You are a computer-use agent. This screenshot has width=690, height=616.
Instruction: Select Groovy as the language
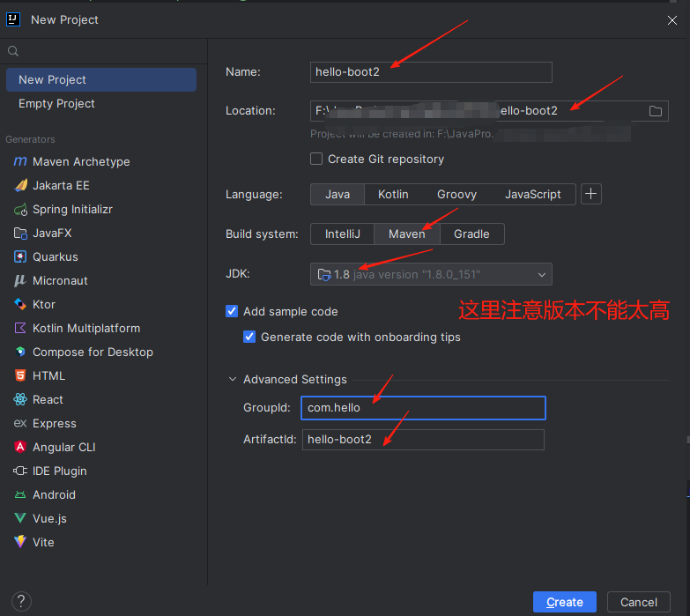pyautogui.click(x=456, y=195)
